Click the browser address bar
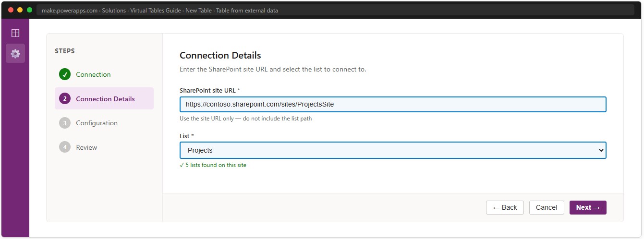The image size is (644, 239). click(x=336, y=10)
